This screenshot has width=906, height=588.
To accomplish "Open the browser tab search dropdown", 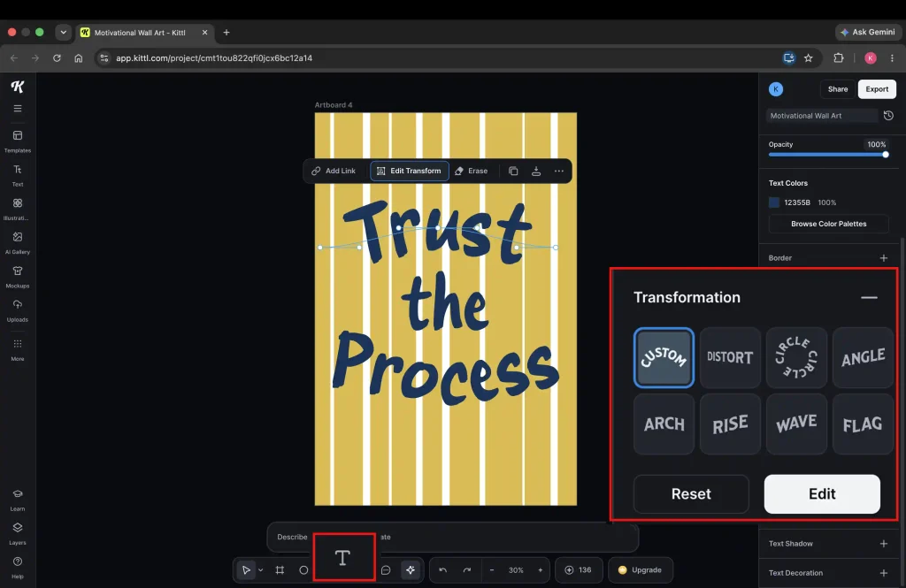I will 63,33.
